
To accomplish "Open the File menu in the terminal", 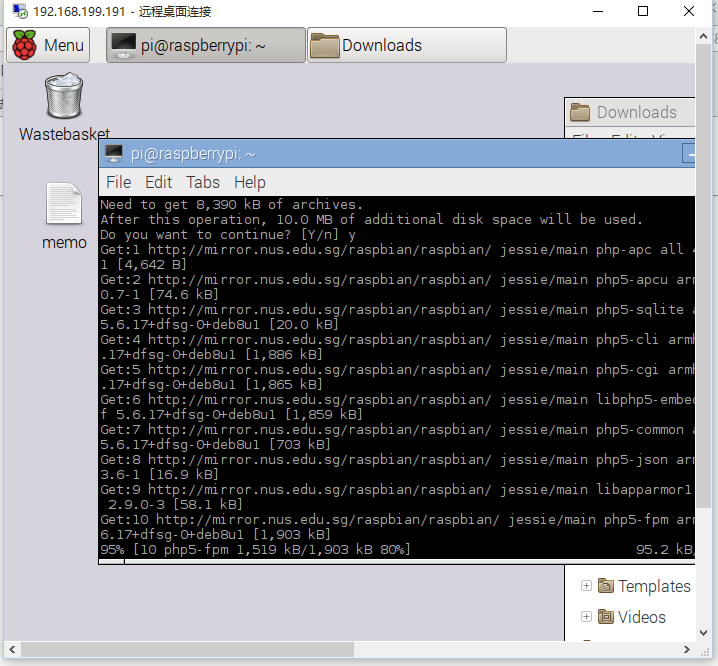I will pyautogui.click(x=119, y=182).
